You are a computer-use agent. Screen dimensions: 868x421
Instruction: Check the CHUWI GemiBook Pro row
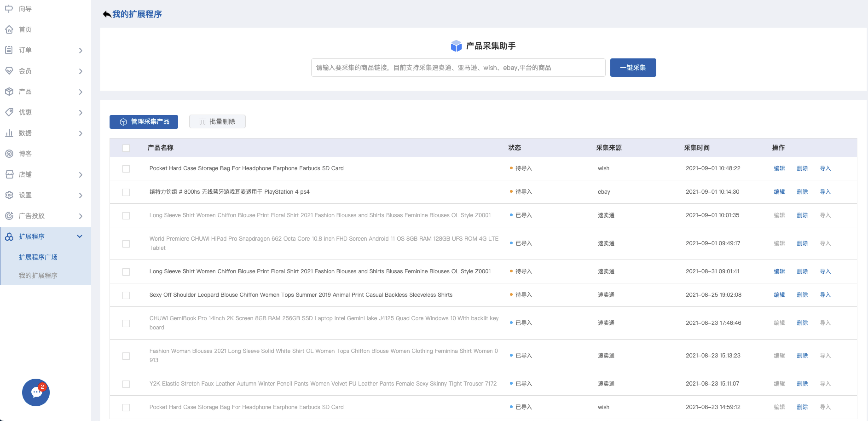click(126, 323)
